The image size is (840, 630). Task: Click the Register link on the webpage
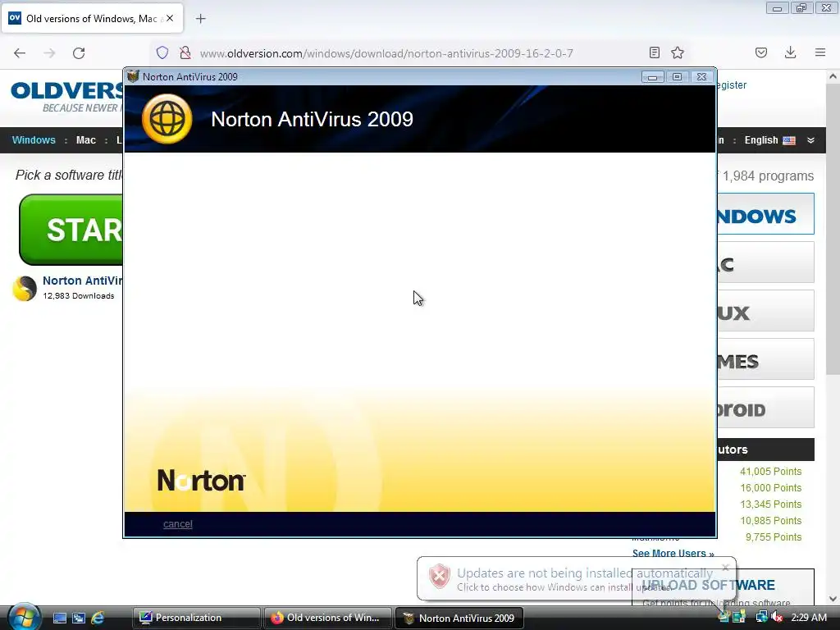(x=731, y=85)
